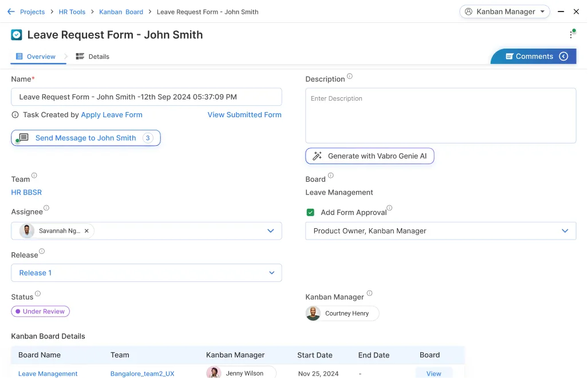
Task: Select the Overview tab
Action: click(x=36, y=57)
